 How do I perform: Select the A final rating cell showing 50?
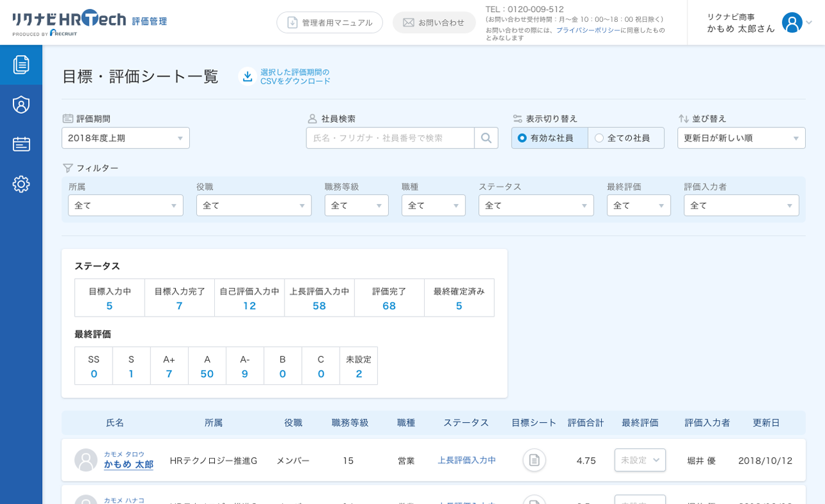click(x=207, y=366)
